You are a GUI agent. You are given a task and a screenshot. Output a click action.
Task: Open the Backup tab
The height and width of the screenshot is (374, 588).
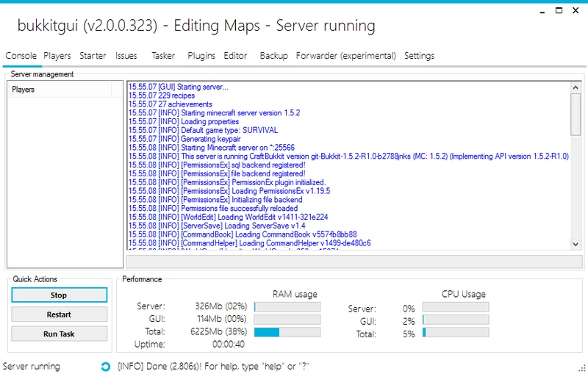(273, 56)
